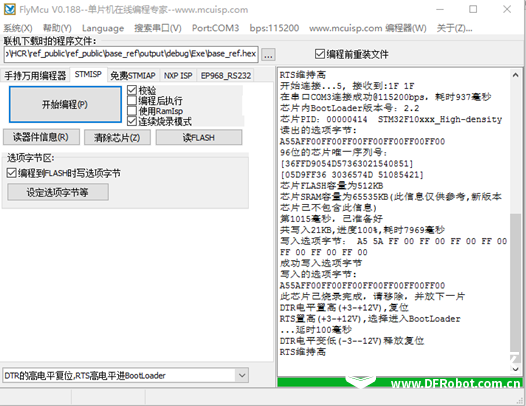The image size is (526, 406).
Task: Select the STMISP tab
Action: point(88,74)
